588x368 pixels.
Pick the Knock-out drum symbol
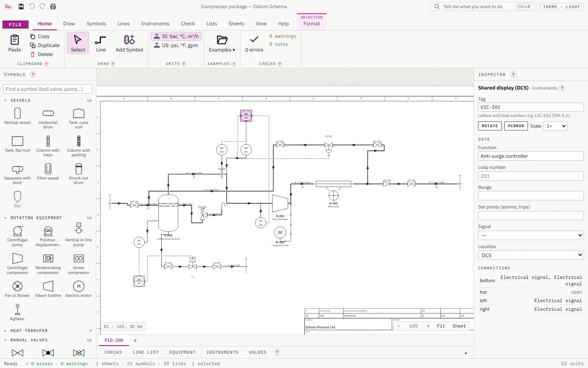point(79,174)
